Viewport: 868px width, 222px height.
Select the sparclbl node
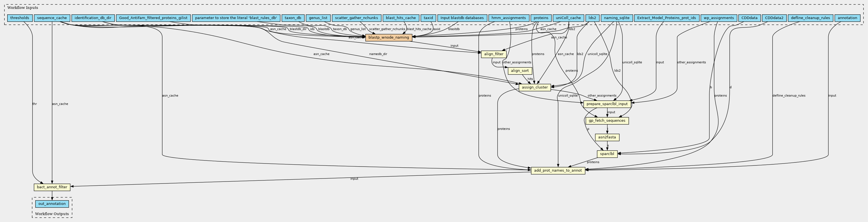607,154
